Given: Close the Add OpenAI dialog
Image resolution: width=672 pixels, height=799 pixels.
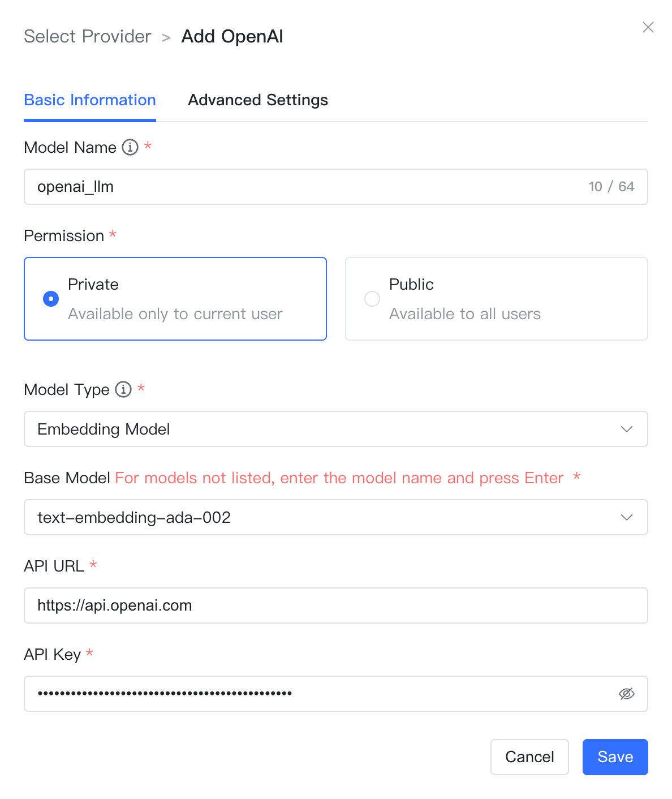Looking at the screenshot, I should [648, 27].
